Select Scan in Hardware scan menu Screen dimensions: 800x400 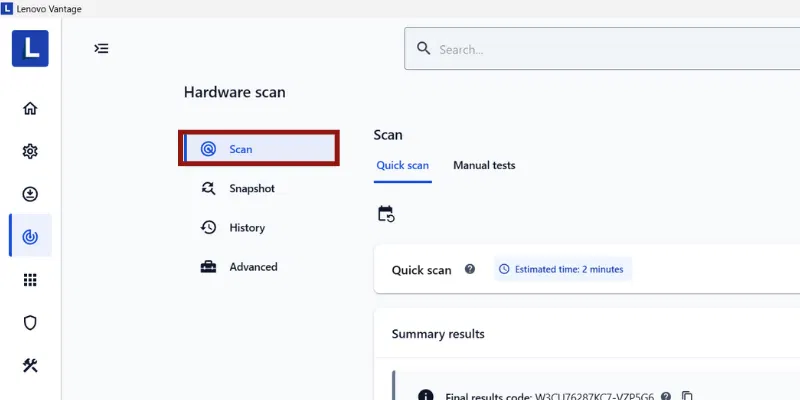260,148
